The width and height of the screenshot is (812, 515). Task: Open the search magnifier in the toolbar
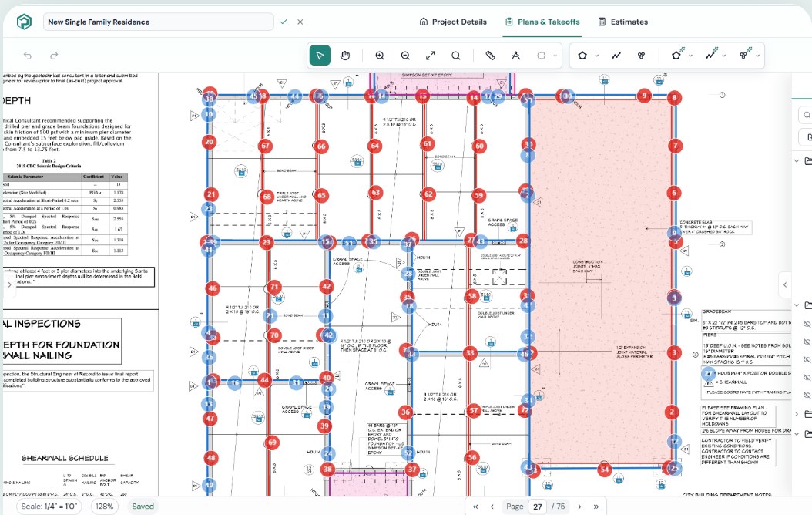click(x=456, y=56)
